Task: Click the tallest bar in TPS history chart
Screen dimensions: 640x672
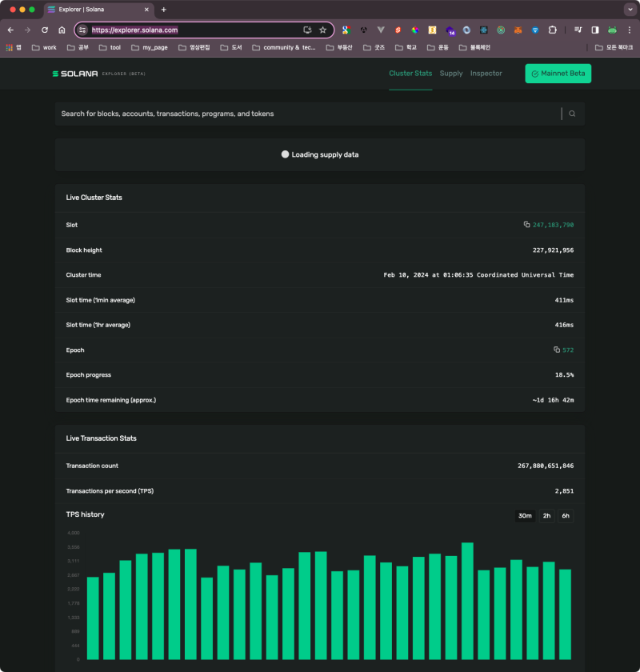Action: [467, 601]
